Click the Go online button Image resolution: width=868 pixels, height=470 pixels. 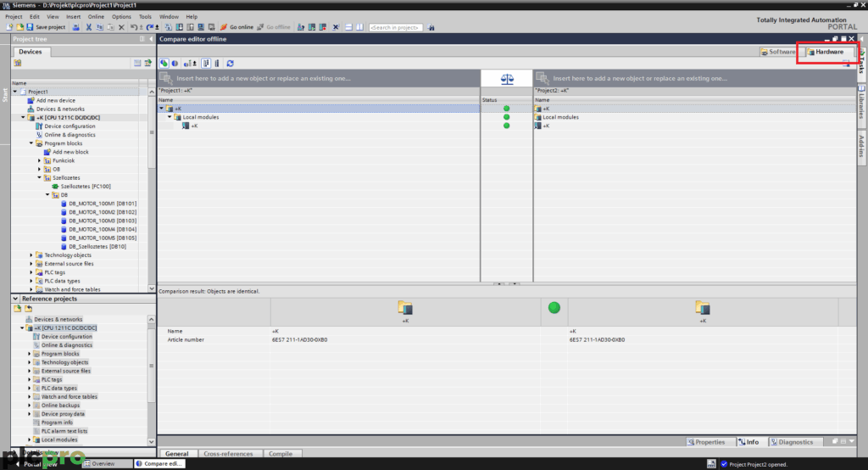pos(237,27)
